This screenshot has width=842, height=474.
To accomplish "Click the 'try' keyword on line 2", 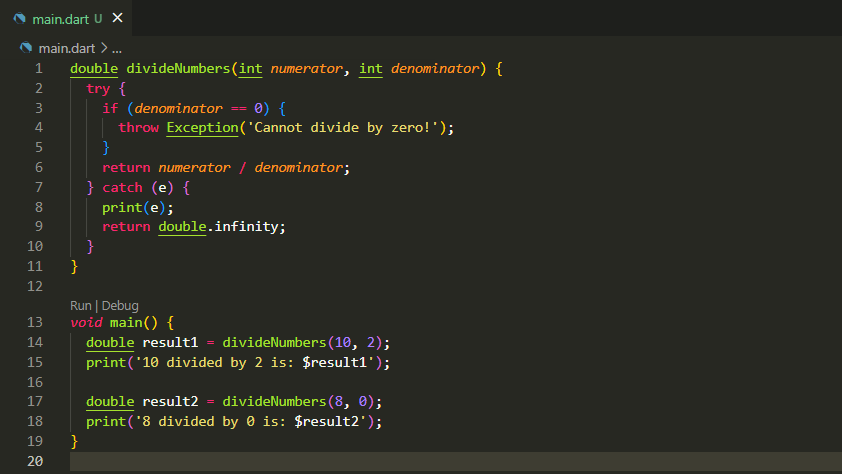I will [98, 89].
